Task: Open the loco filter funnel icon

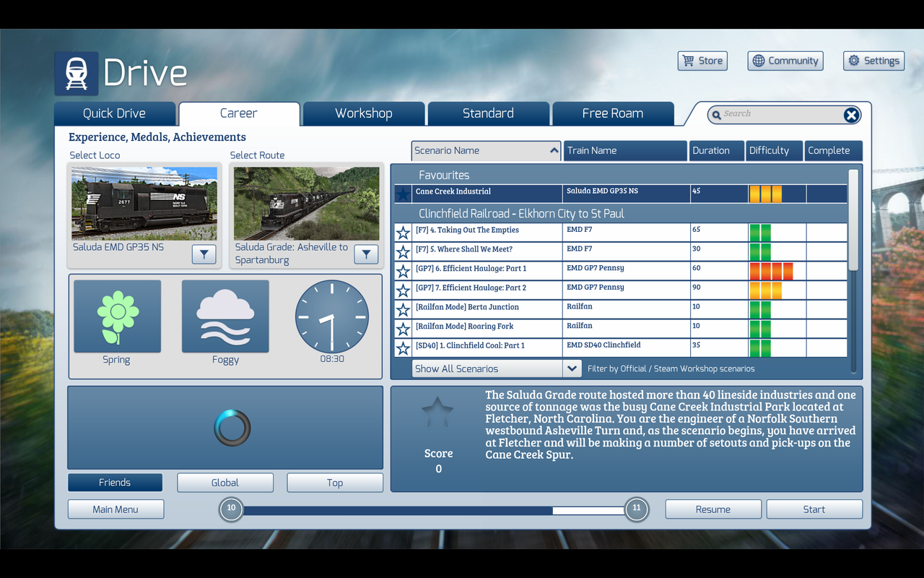Action: (204, 254)
